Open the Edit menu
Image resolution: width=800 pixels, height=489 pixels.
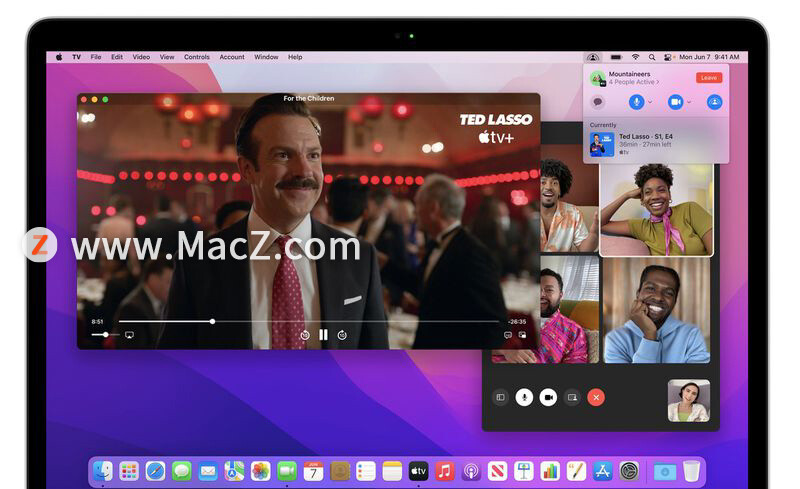pyautogui.click(x=117, y=57)
